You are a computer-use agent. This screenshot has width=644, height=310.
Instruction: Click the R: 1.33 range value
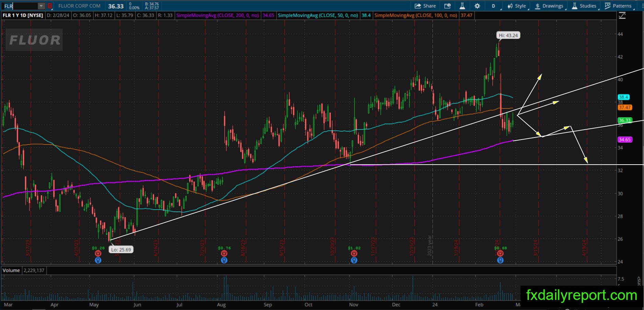165,15
